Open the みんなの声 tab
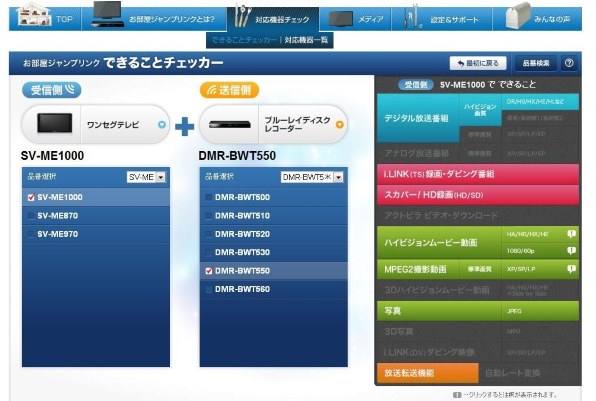Image resolution: width=596 pixels, height=401 pixels. [x=537, y=19]
